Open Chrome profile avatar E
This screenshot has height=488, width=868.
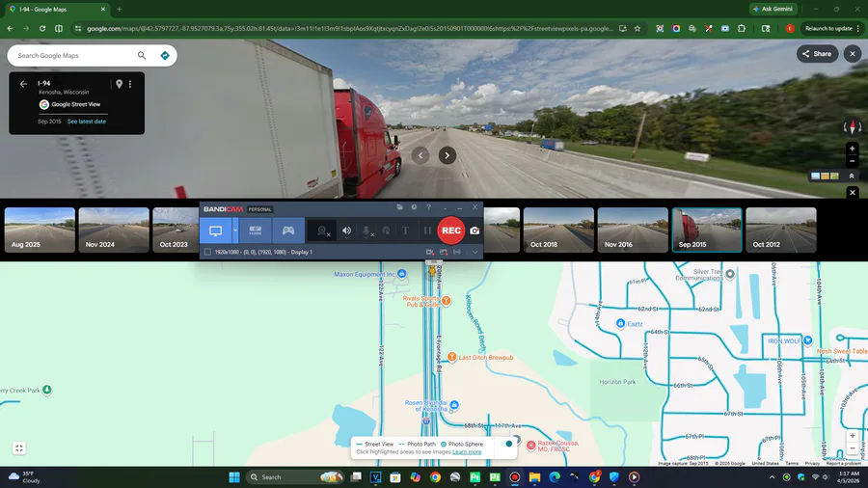790,28
